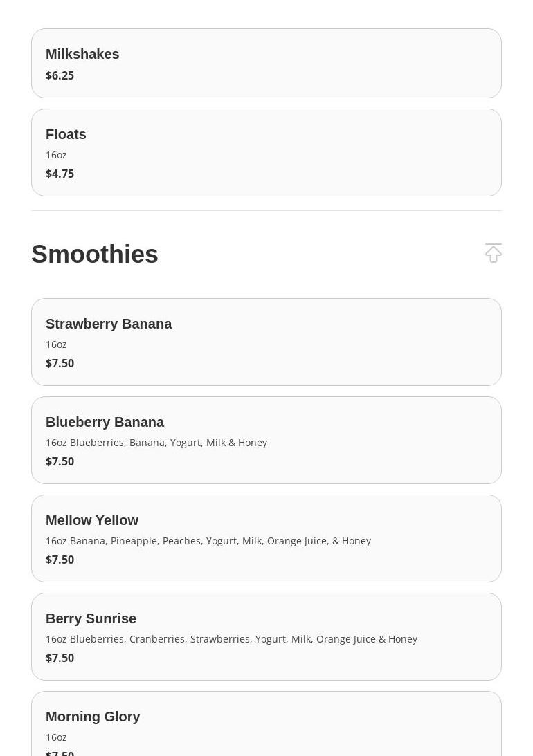Click the 16oz text under Morning Glory
This screenshot has height=756, width=533.
click(x=56, y=738)
